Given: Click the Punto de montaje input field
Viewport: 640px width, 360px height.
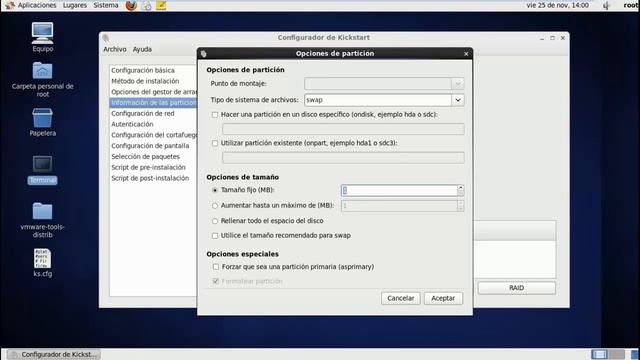Looking at the screenshot, I should coord(378,84).
